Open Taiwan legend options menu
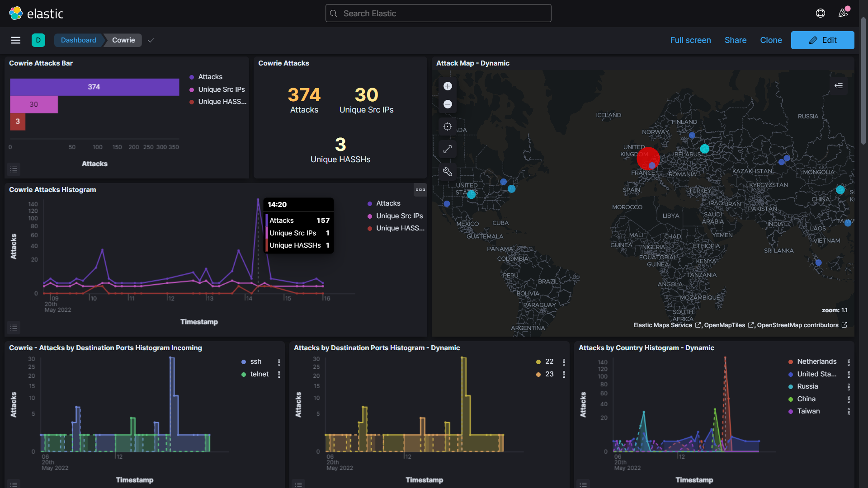This screenshot has height=488, width=868. (x=849, y=412)
